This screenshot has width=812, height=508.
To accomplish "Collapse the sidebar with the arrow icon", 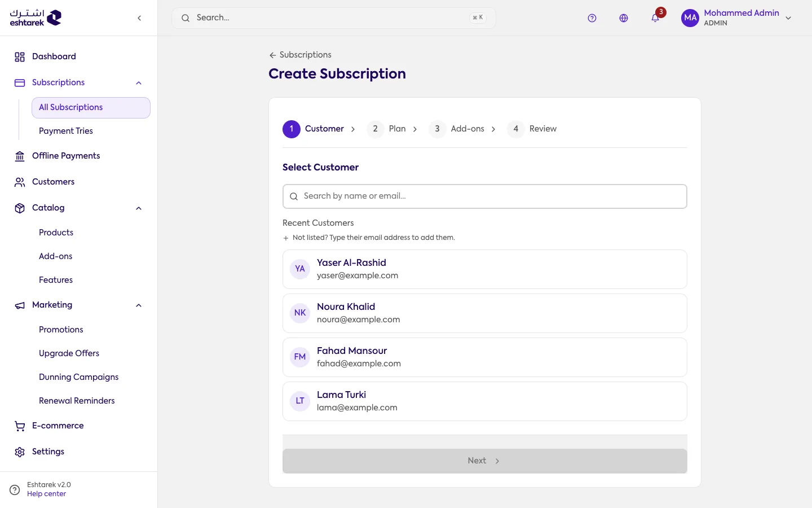I will 139,18.
